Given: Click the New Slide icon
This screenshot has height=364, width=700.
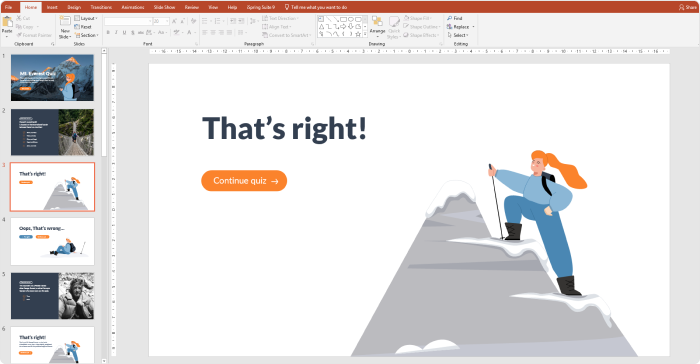Looking at the screenshot, I should [65, 21].
